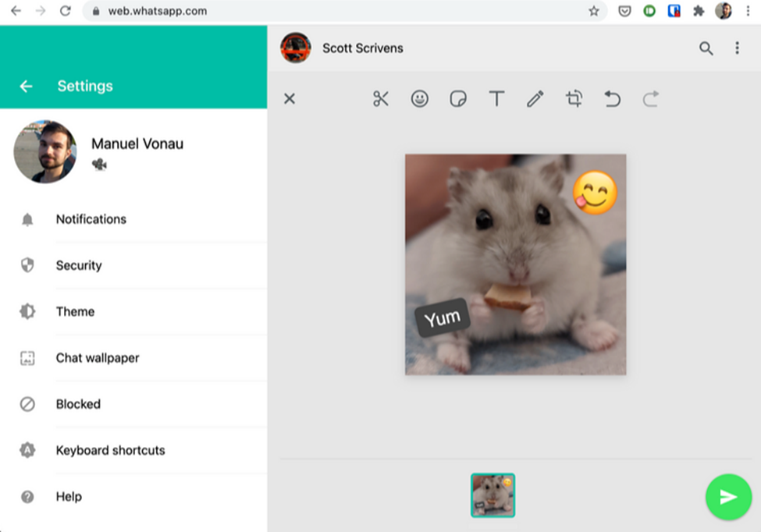
Task: Open Blocked contacts list
Action: pyautogui.click(x=133, y=404)
